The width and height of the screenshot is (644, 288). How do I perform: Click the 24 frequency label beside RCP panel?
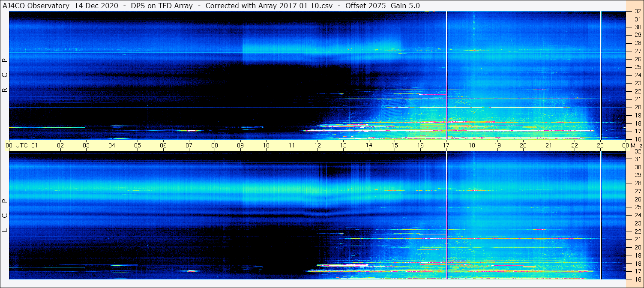(638, 75)
